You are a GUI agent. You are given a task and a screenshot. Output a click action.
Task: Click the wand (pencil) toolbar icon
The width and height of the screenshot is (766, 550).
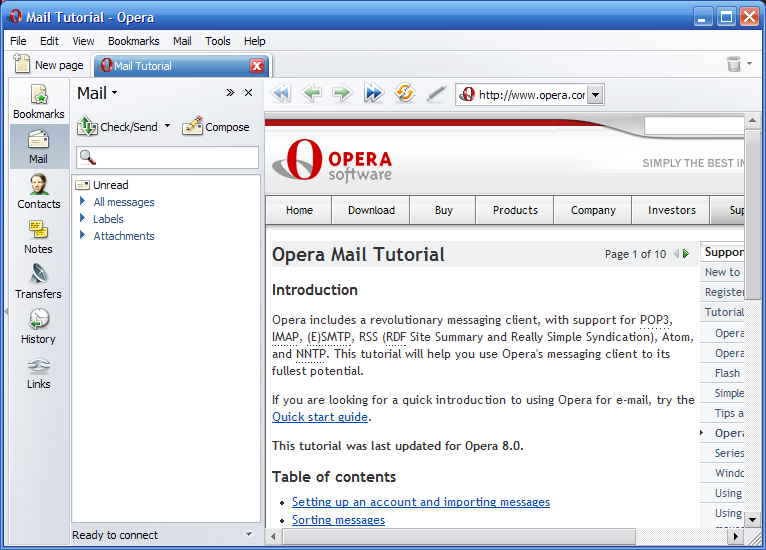pyautogui.click(x=436, y=93)
